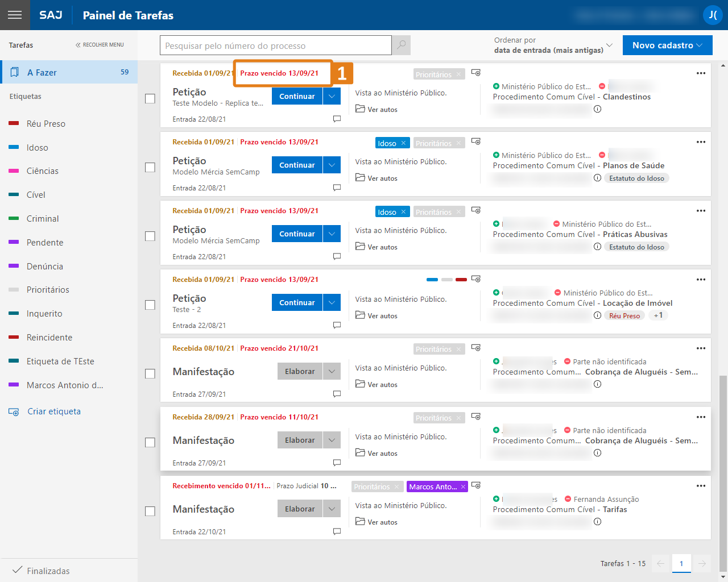
Task: Filter by Prioritários label in sidebar
Action: 48,289
